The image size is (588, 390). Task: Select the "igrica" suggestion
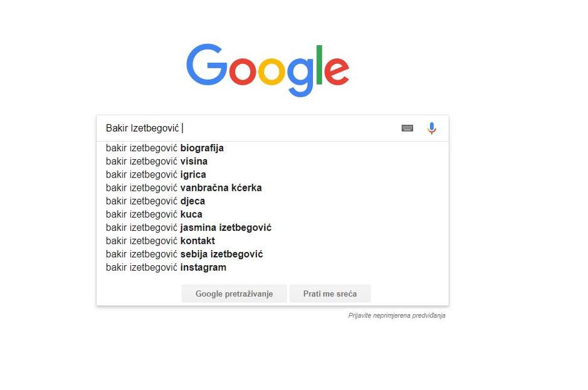tap(156, 175)
